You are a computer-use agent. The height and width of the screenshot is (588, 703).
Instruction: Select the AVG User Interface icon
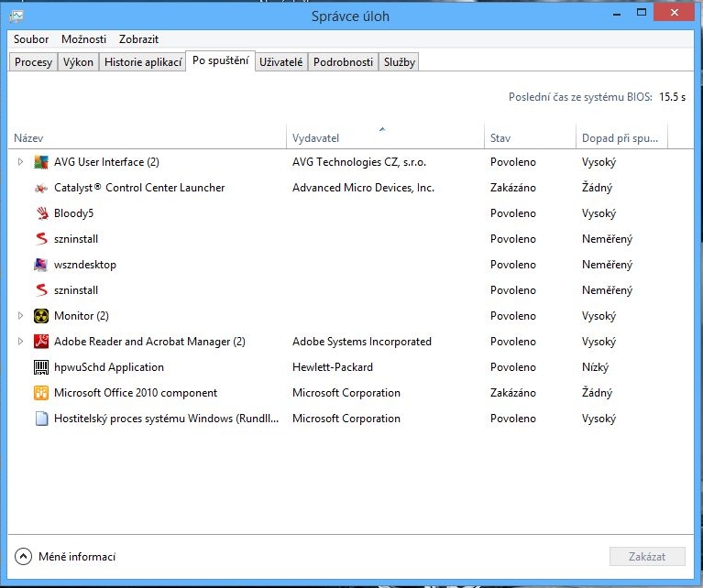(x=41, y=162)
